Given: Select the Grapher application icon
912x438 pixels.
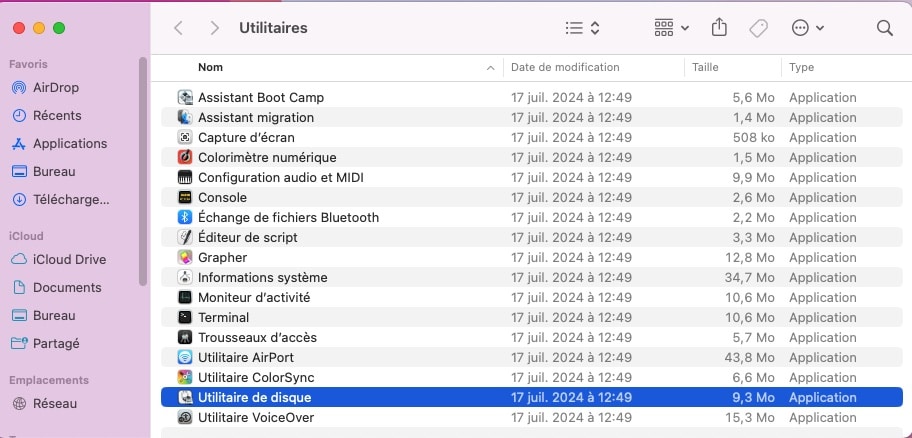Looking at the screenshot, I should click(x=185, y=257).
